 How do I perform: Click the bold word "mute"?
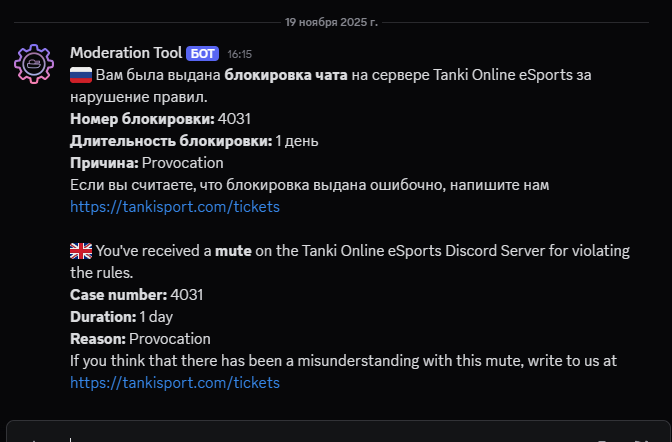pyautogui.click(x=232, y=251)
